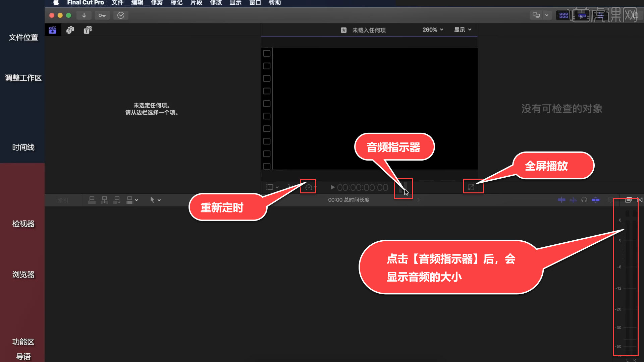Toggle audio skimming in the timeline bar
This screenshot has width=644, height=362.
click(x=573, y=200)
